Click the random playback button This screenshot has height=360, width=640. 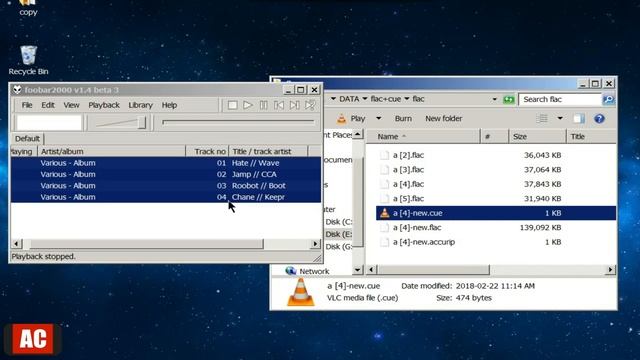click(310, 105)
